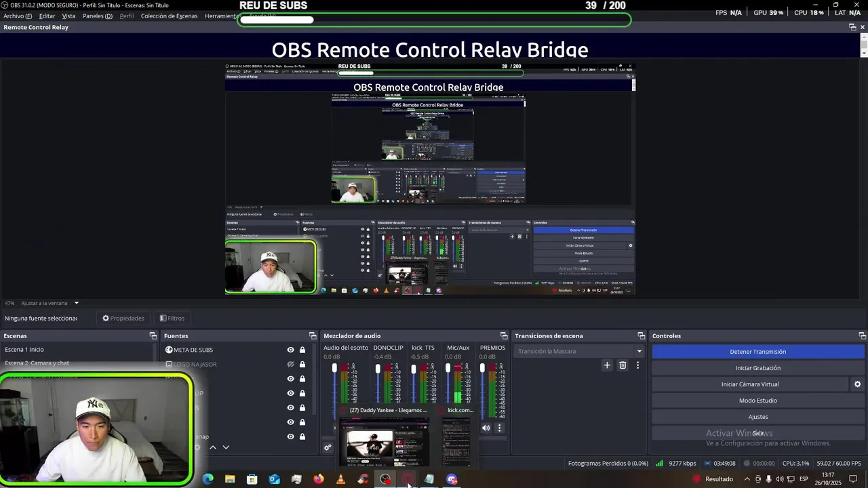Click the red Opera GX taskbar icon

(x=407, y=479)
